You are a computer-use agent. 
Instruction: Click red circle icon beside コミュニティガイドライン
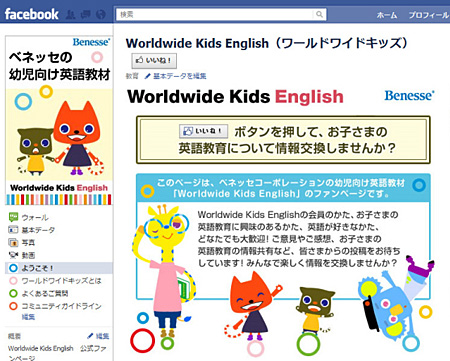coord(13,306)
